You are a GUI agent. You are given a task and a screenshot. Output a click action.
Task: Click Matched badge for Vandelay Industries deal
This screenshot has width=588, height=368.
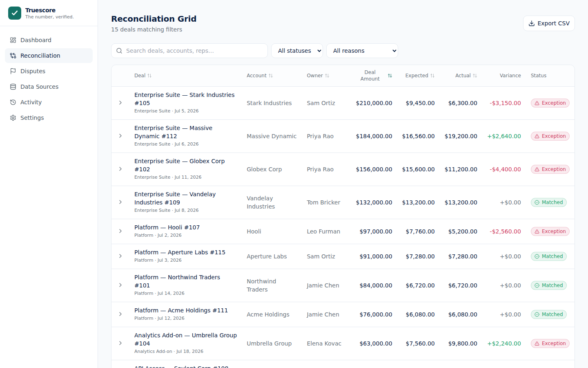click(549, 202)
